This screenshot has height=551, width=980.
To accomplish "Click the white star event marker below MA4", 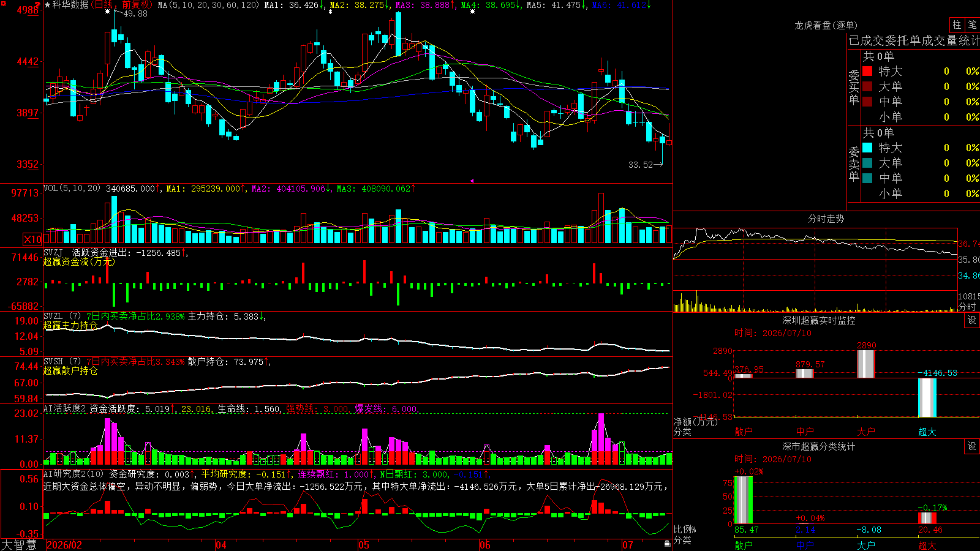I will (x=472, y=12).
